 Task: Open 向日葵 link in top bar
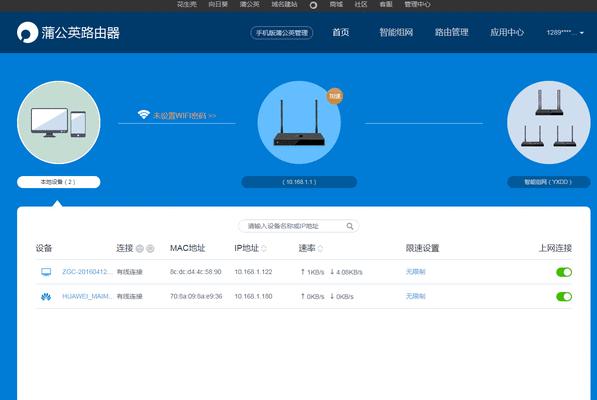click(x=218, y=4)
